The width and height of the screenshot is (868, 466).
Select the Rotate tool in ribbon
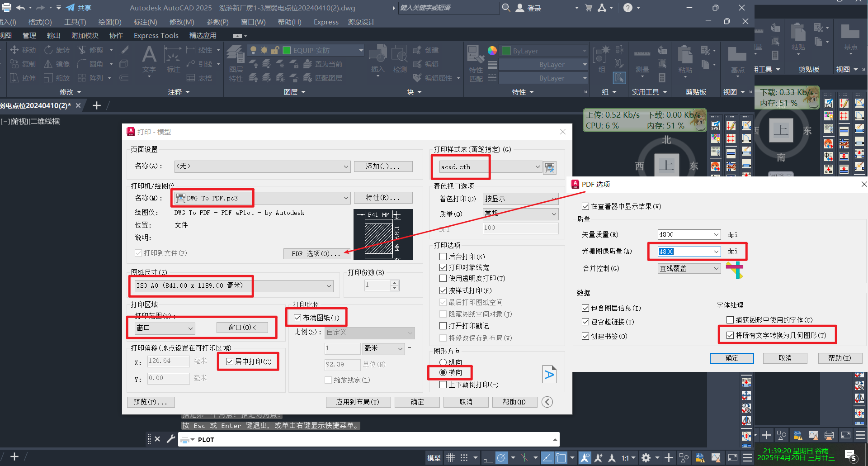pyautogui.click(x=57, y=50)
